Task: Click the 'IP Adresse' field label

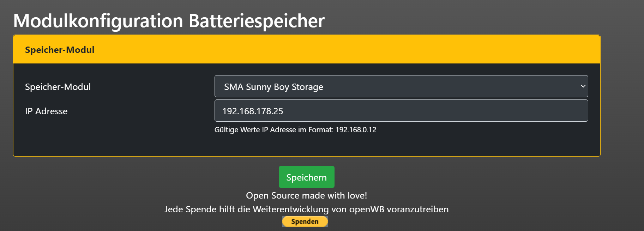Action: tap(46, 111)
